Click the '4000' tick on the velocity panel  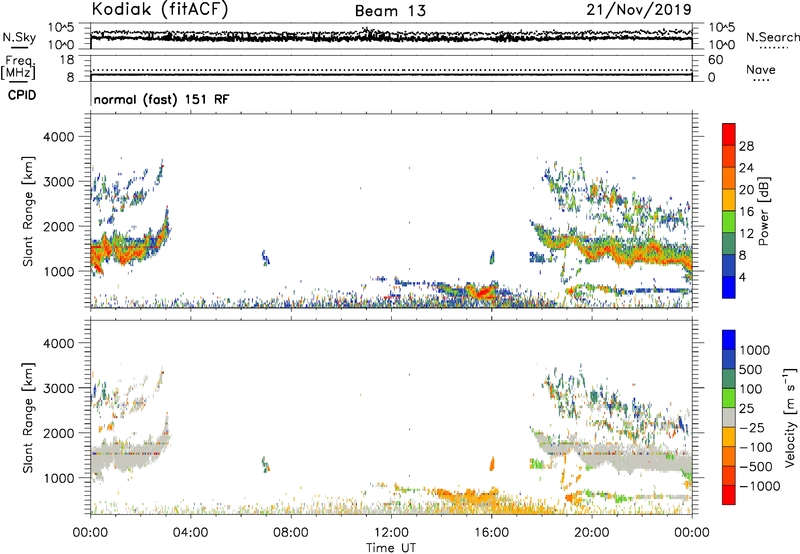point(58,343)
